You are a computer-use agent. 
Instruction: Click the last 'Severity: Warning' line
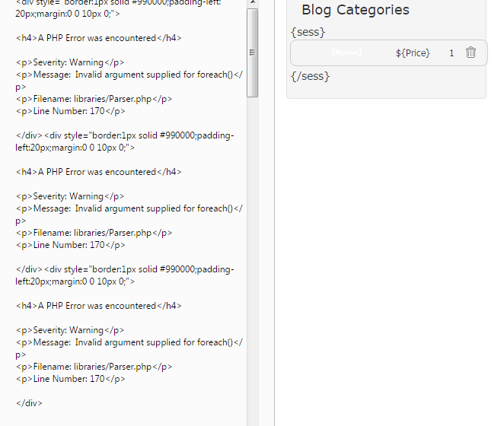69,330
